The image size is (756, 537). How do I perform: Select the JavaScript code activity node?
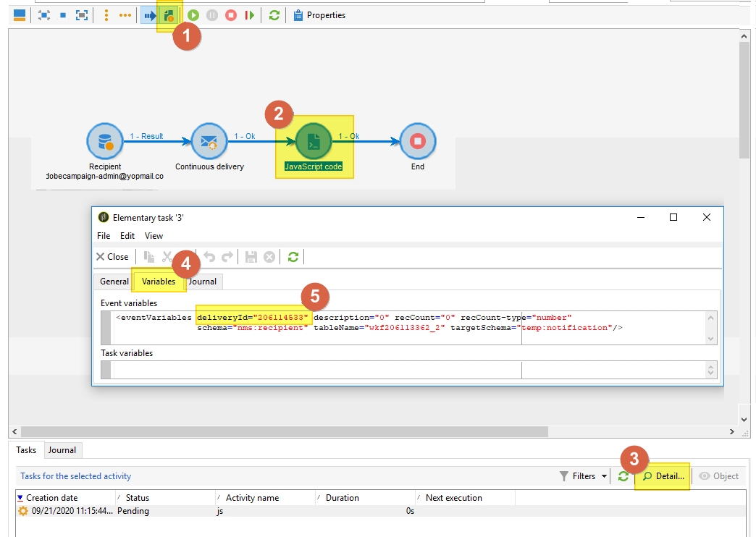pyautogui.click(x=314, y=142)
